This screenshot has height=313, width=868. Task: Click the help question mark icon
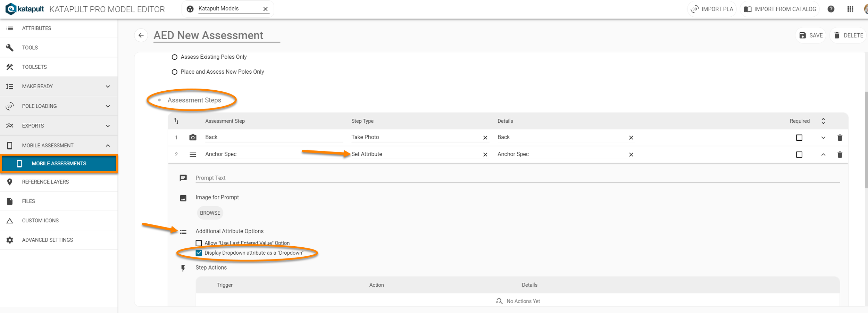coord(831,9)
